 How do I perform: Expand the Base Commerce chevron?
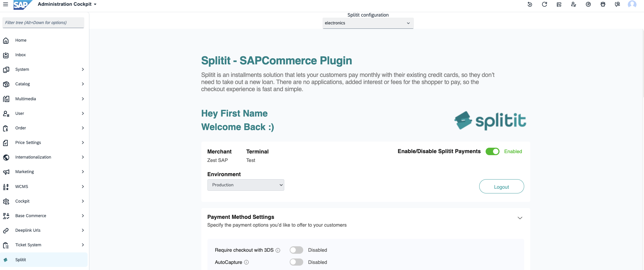[83, 216]
